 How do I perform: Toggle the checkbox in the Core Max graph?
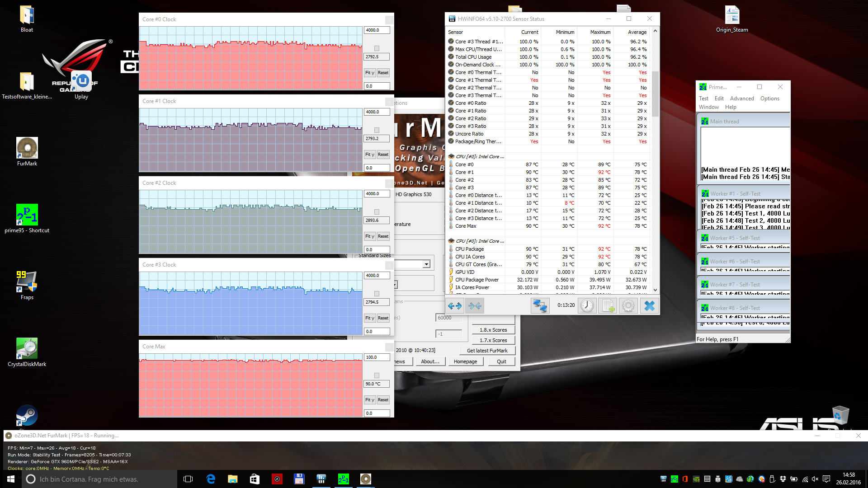tap(377, 375)
